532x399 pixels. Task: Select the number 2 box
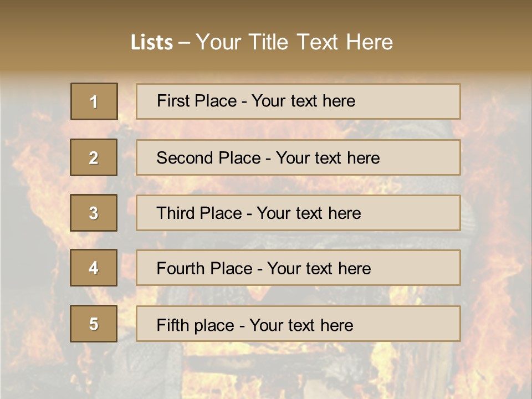(94, 157)
